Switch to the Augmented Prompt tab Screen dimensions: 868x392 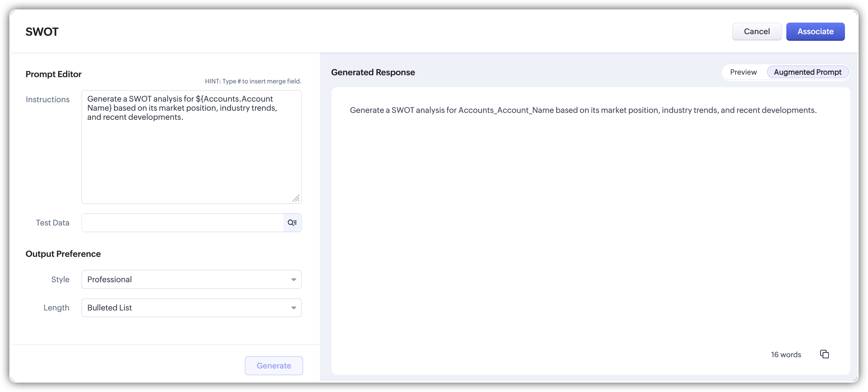[807, 72]
